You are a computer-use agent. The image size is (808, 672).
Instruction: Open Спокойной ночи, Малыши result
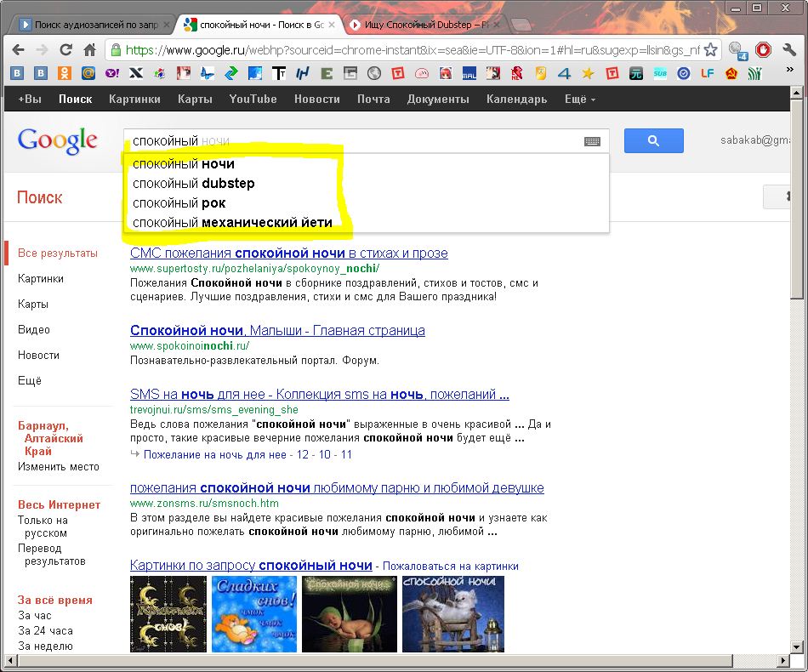(277, 330)
